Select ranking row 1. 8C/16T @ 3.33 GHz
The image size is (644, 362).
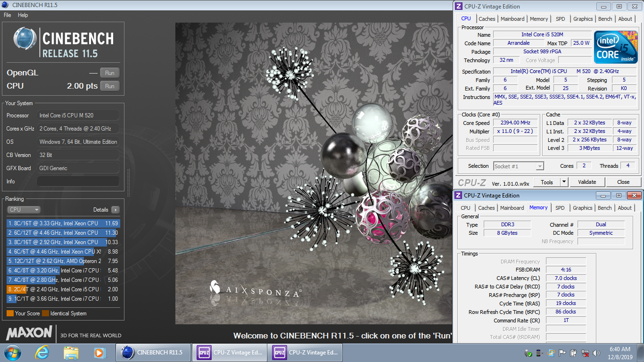tap(63, 223)
